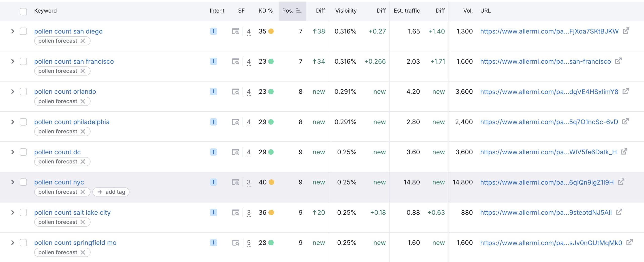Remove pollen forecast tag from nyc keyword
644x262 pixels.
click(x=83, y=192)
